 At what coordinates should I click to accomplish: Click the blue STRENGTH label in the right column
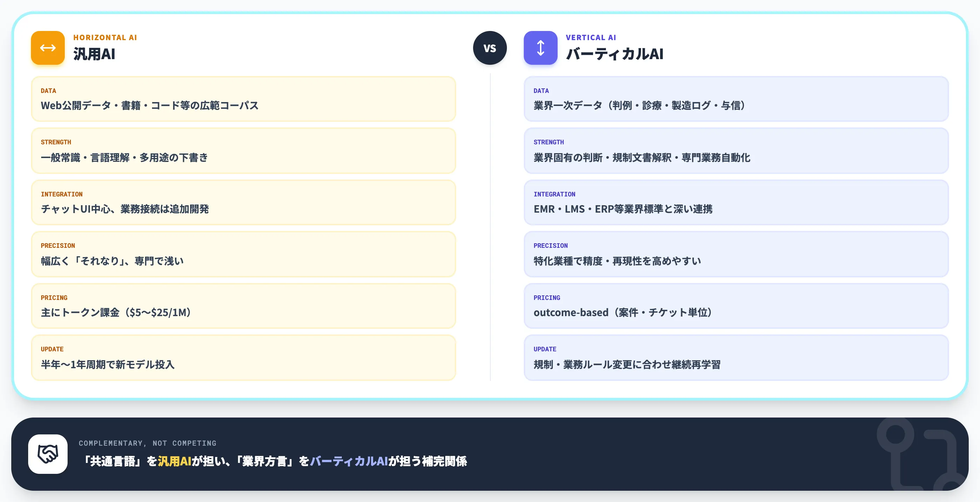click(x=548, y=142)
